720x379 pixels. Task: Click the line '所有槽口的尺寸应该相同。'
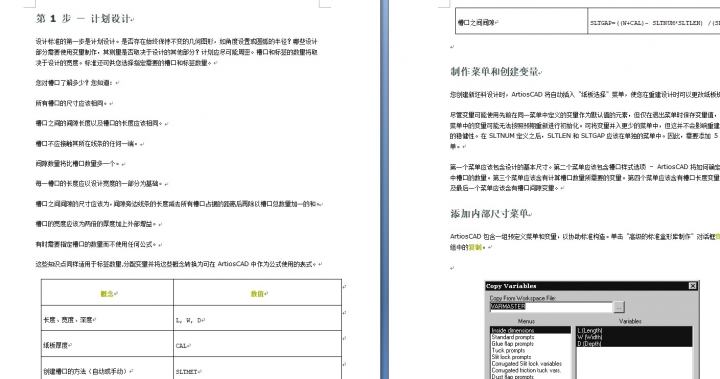[72, 103]
